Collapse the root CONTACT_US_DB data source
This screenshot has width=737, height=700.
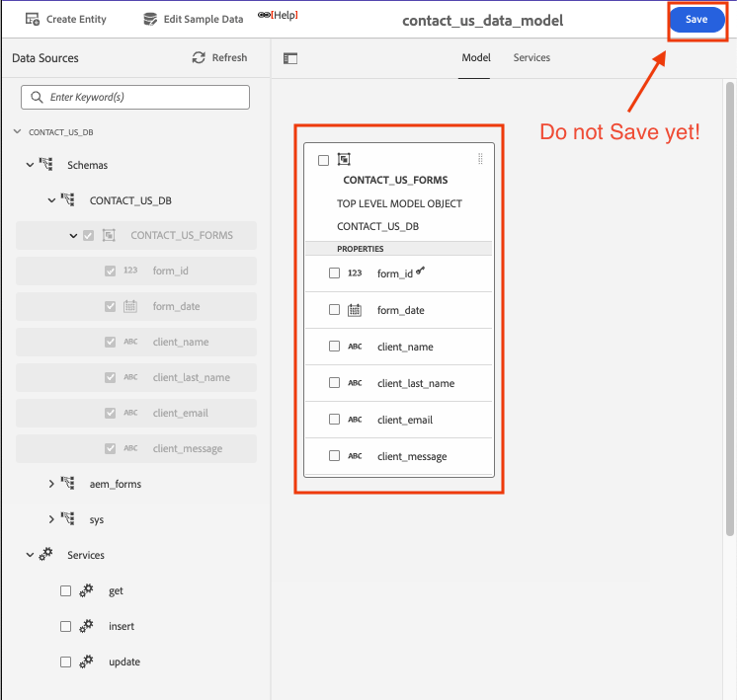[x=18, y=131]
